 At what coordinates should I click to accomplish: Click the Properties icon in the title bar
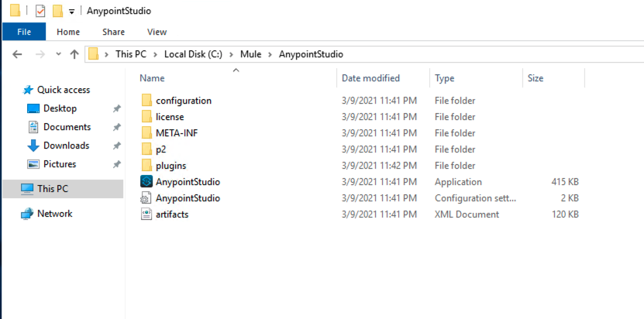(x=41, y=11)
